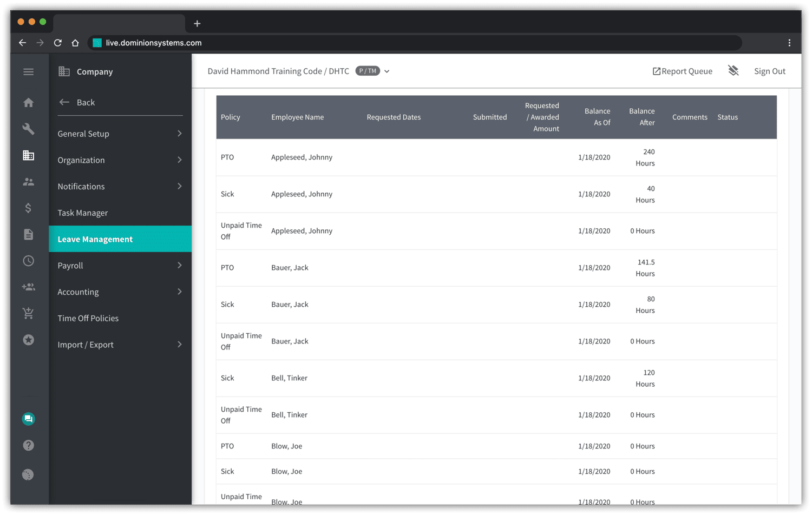The height and width of the screenshot is (515, 812).
Task: Click the Company header label
Action: [95, 71]
